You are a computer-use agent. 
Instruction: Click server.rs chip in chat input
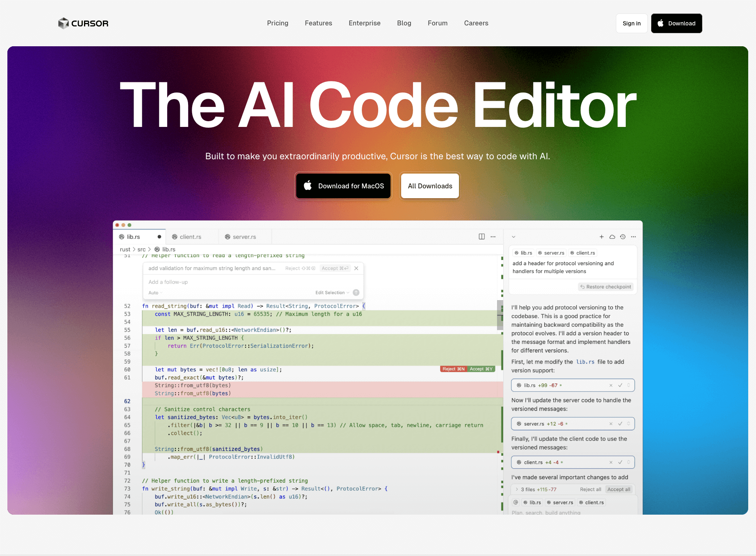pyautogui.click(x=560, y=502)
